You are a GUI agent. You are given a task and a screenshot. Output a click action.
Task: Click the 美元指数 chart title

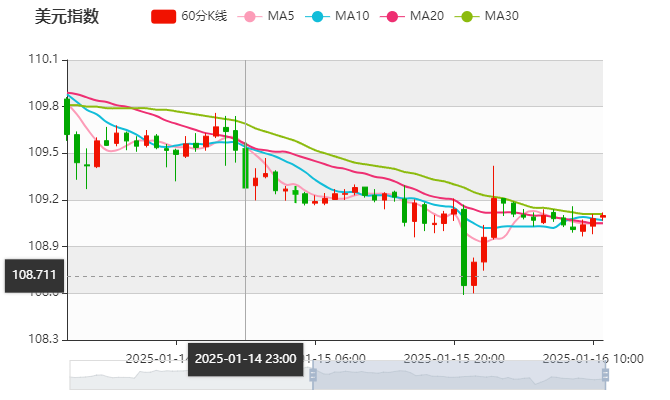click(66, 16)
